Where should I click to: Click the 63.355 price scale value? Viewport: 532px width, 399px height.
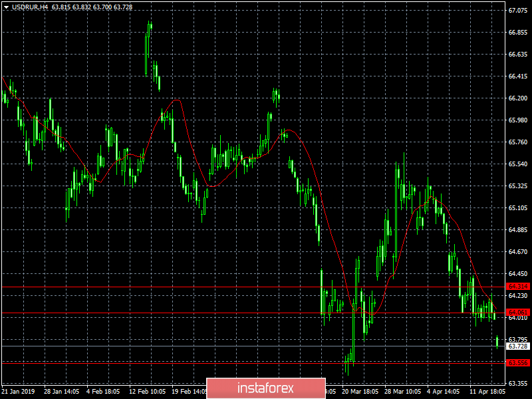(x=518, y=384)
